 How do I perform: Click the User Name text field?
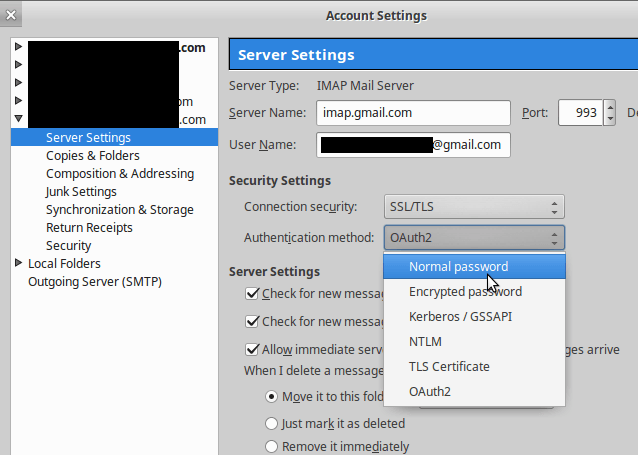pos(413,145)
